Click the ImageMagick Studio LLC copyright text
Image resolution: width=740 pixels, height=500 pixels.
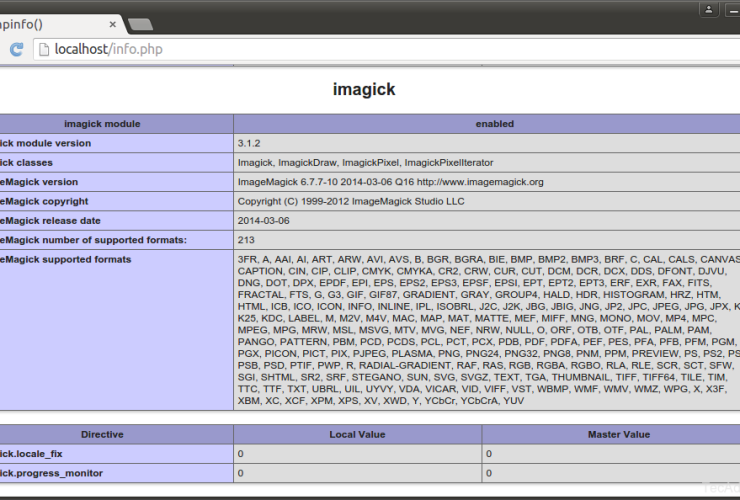351,201
